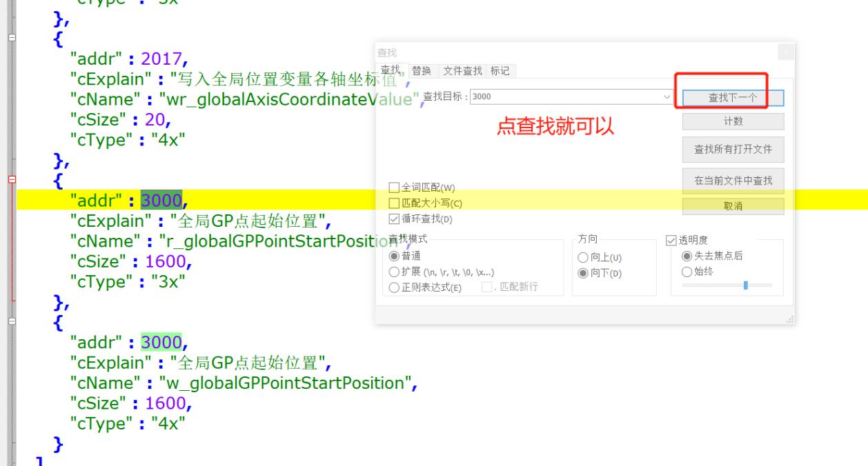The image size is (868, 466).
Task: Enable 匹配大小写 match case checkbox
Action: click(x=394, y=203)
